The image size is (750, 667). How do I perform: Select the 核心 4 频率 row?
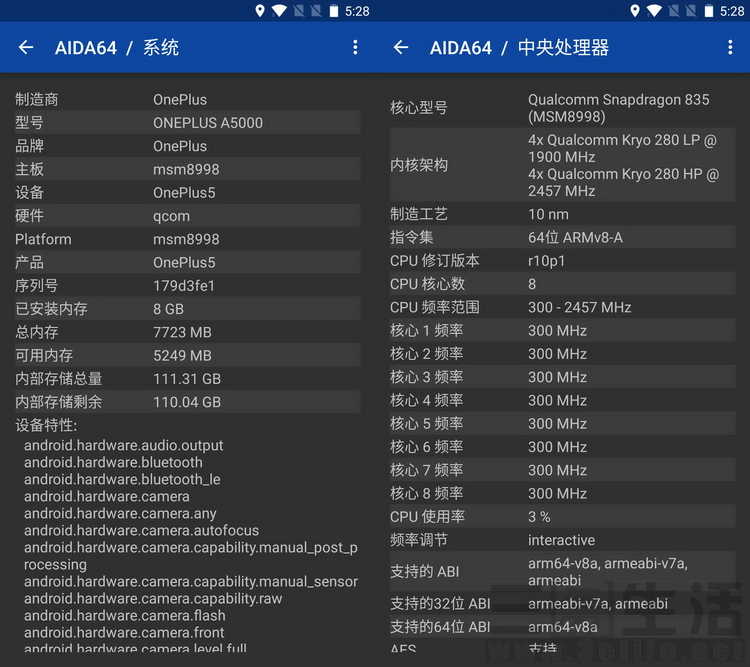(562, 400)
